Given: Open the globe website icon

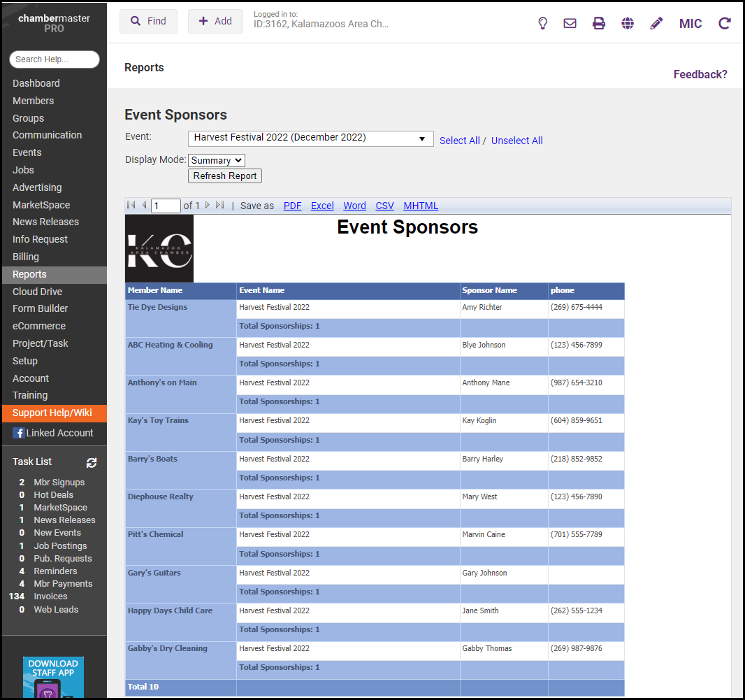Looking at the screenshot, I should click(628, 23).
